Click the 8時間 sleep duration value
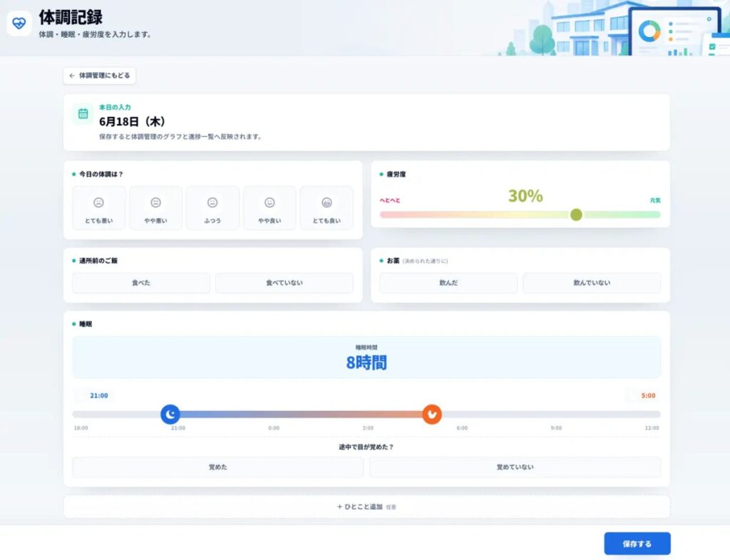 366,363
